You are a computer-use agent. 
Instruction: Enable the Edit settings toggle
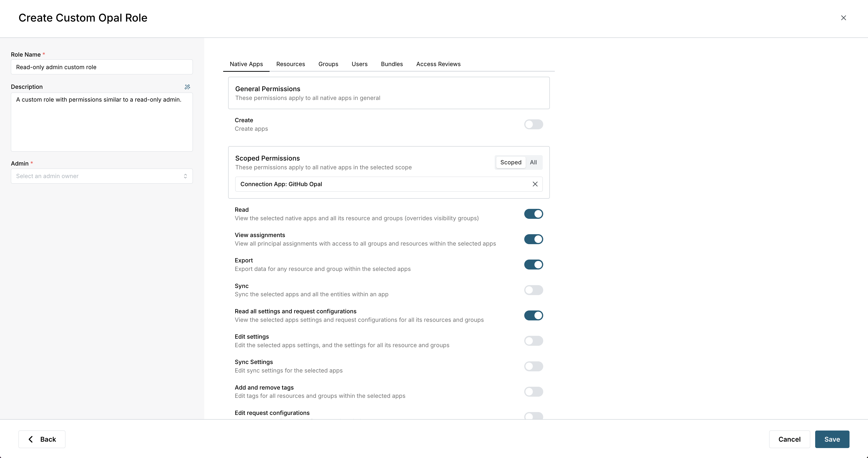tap(533, 341)
